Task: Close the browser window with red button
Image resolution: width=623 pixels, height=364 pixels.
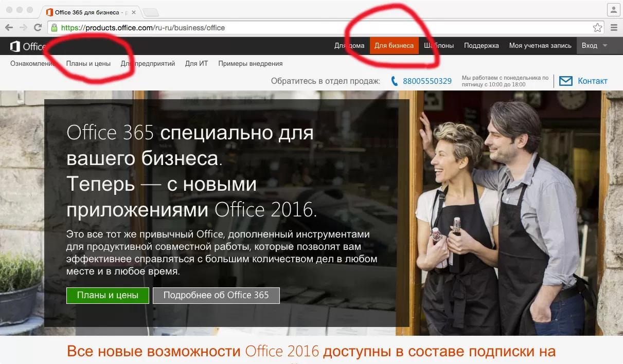Action: pyautogui.click(x=9, y=10)
